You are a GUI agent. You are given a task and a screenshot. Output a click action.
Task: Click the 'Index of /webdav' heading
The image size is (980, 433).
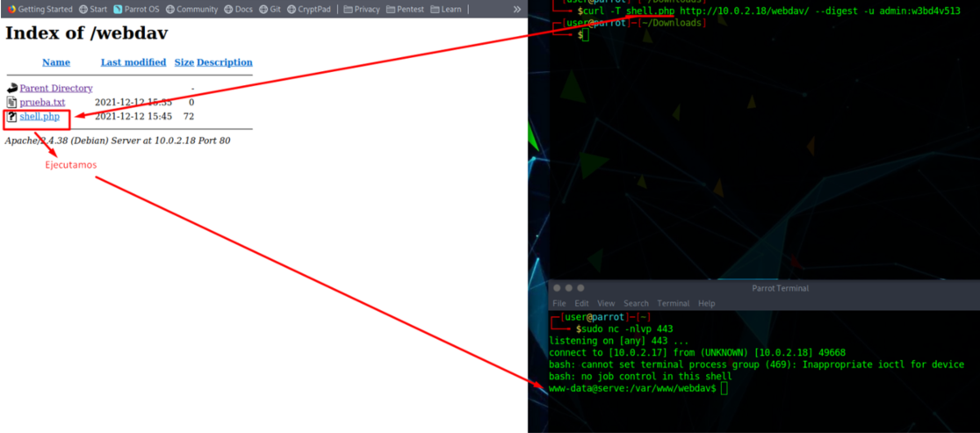click(86, 33)
